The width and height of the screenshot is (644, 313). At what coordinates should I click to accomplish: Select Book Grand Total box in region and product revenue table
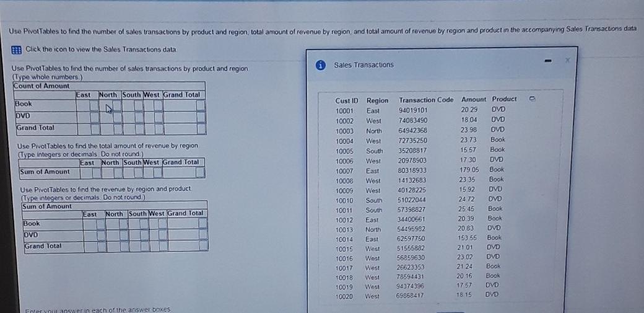click(203, 223)
